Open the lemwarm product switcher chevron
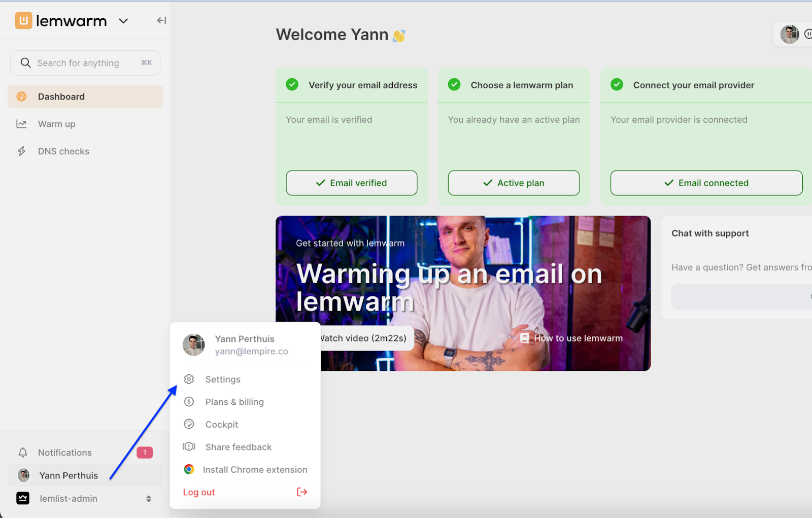Screen dimensions: 812x518 (123, 21)
